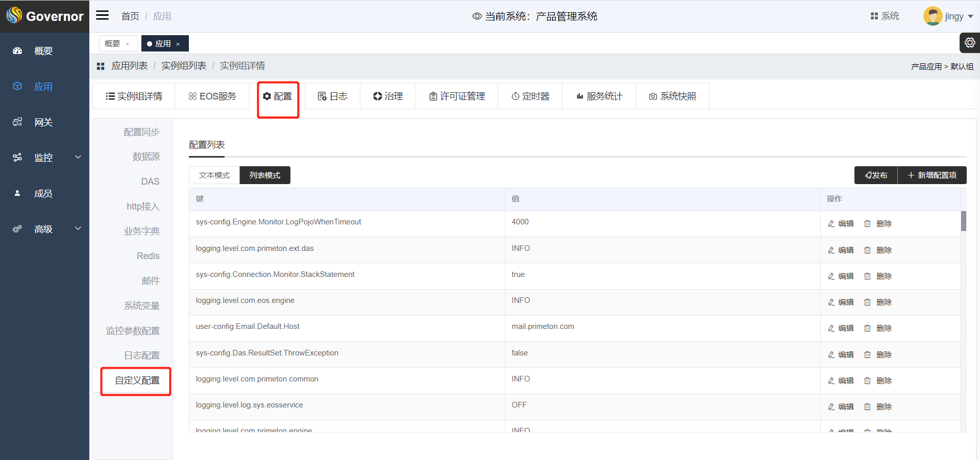Screen dimensions: 980x460
Task: Expand the 高级 sidebar submenu
Action: point(78,228)
